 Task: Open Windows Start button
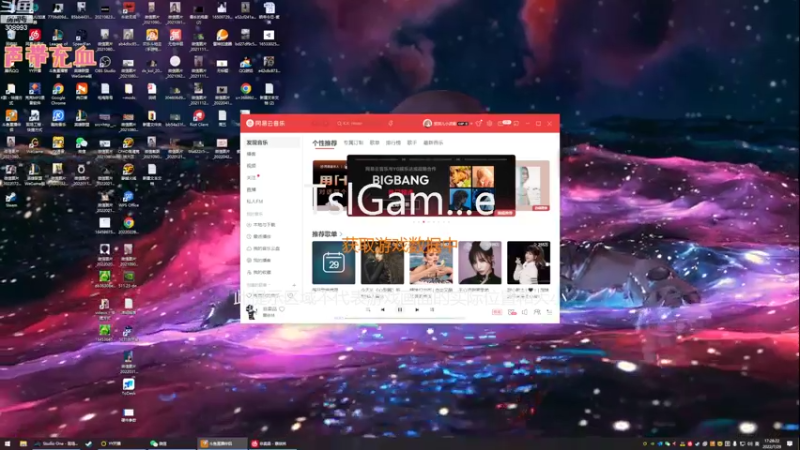[7, 444]
